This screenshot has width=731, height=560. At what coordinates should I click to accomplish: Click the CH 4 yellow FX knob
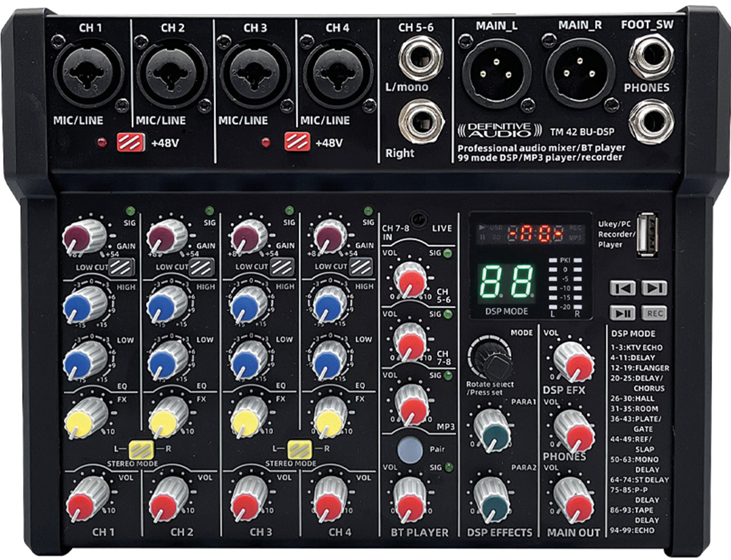tap(330, 418)
